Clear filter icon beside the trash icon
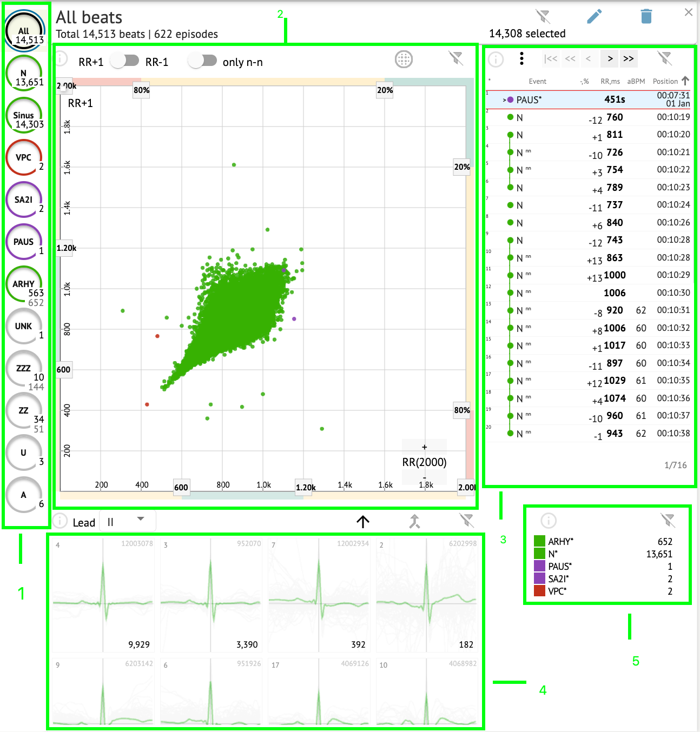Viewport: 700px width, 732px height. 543,17
